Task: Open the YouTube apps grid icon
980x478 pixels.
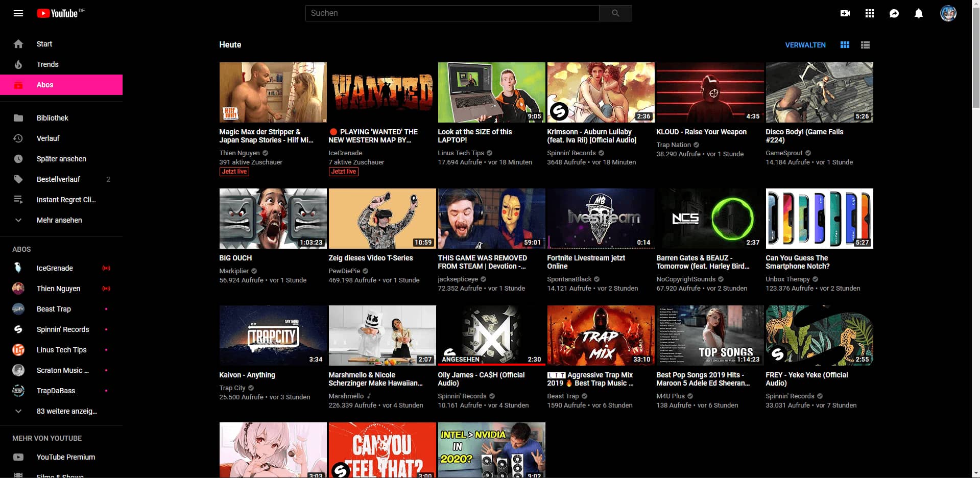Action: pos(870,13)
